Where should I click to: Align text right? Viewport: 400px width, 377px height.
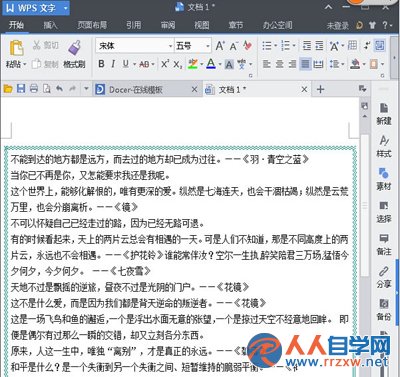click(x=292, y=64)
